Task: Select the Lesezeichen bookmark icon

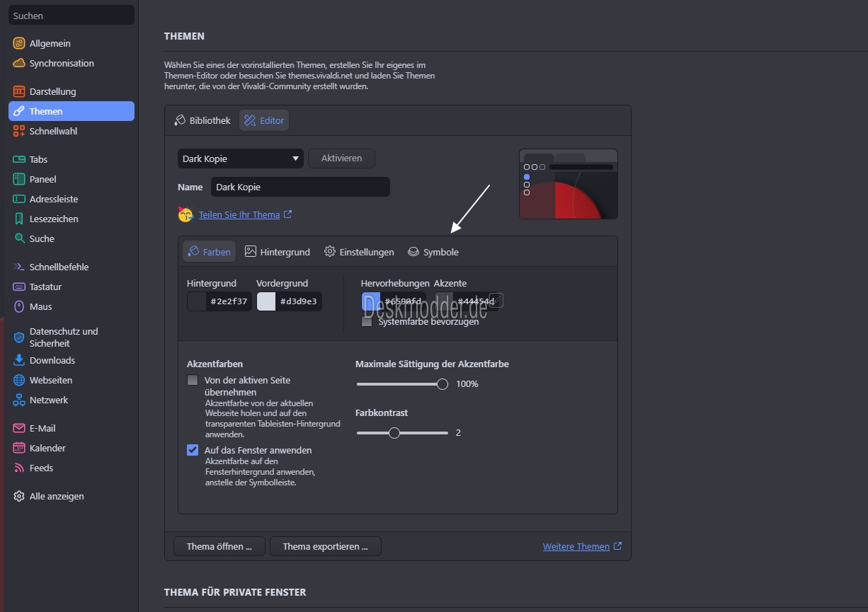Action: [x=18, y=219]
